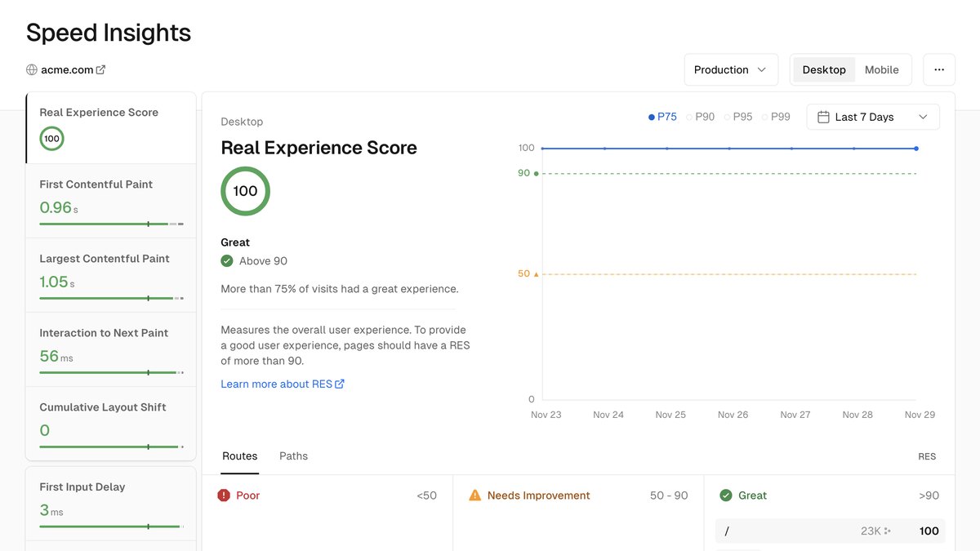The height and width of the screenshot is (551, 980).
Task: Open the Last 7 Days date range dropdown
Action: pos(873,117)
